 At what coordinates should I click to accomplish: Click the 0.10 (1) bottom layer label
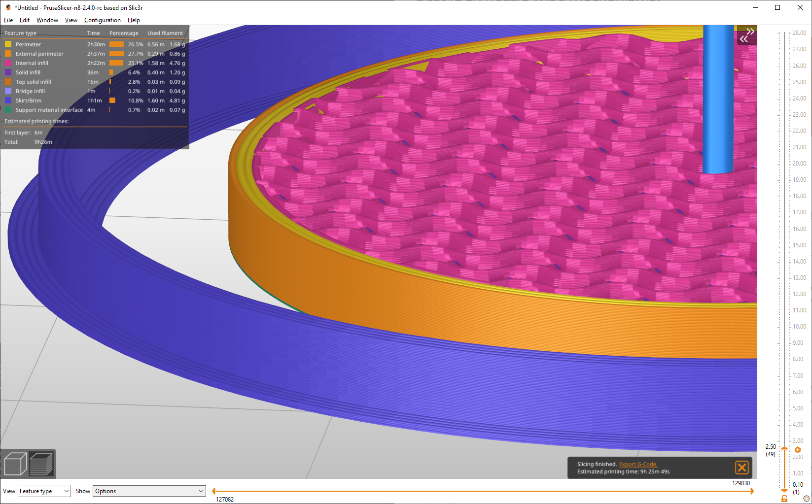point(798,488)
